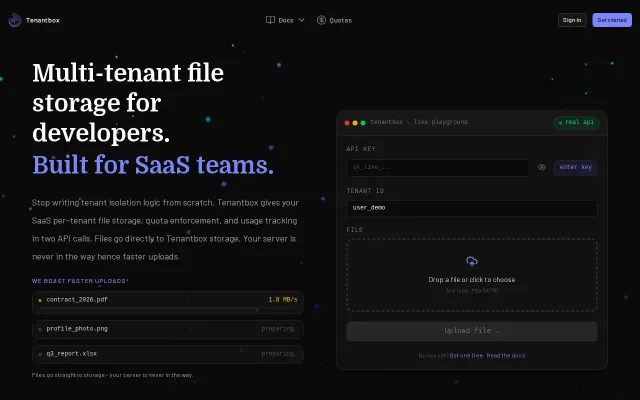Click the Tenantbox logo icon
The image size is (640, 400).
pos(15,20)
